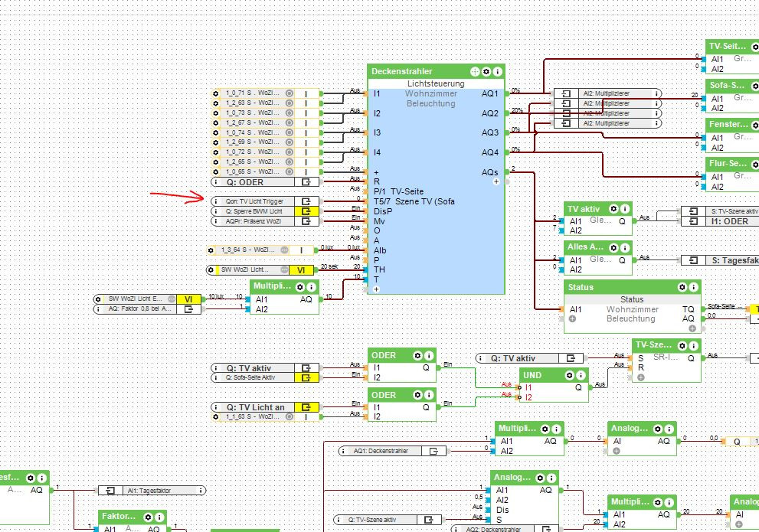Open settings gear on Deckenstrahler block
Screen dimensions: 759x532
[x=486, y=71]
